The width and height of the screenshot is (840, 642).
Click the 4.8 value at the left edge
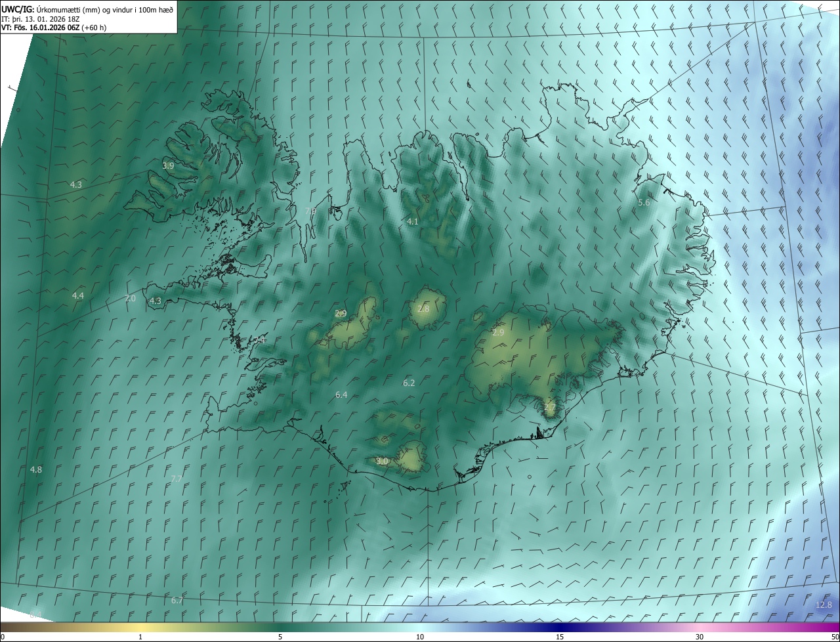36,470
